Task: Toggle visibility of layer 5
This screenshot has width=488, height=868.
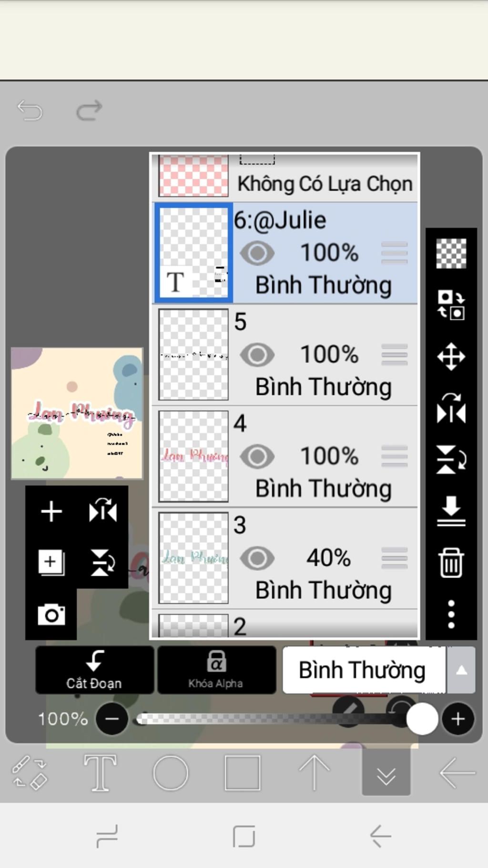Action: [x=257, y=354]
